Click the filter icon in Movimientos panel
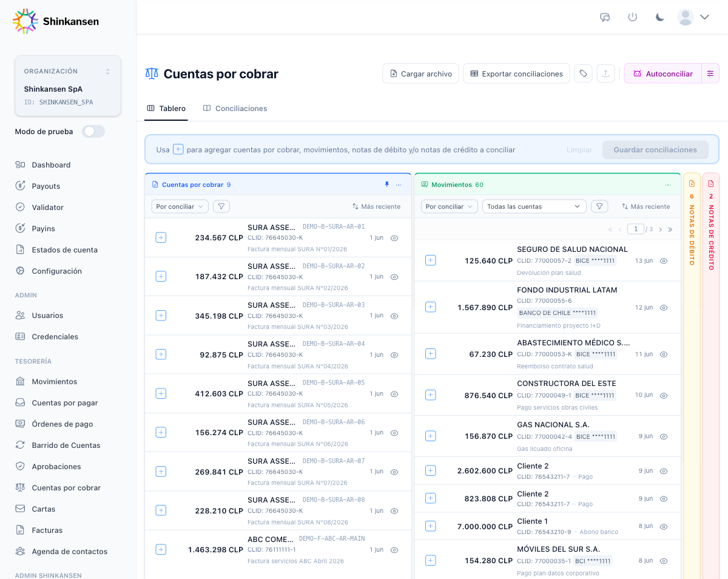The image size is (728, 579). point(599,206)
